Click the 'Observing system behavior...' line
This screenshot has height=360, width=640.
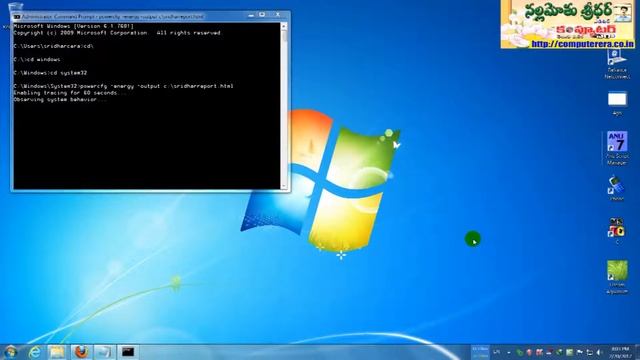60,100
